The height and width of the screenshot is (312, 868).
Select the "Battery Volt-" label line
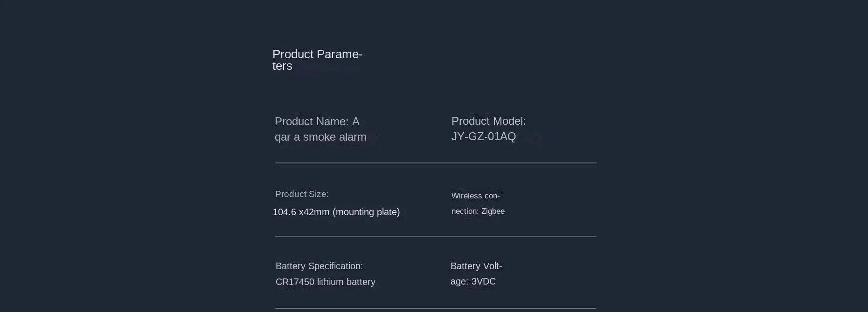[x=476, y=266]
